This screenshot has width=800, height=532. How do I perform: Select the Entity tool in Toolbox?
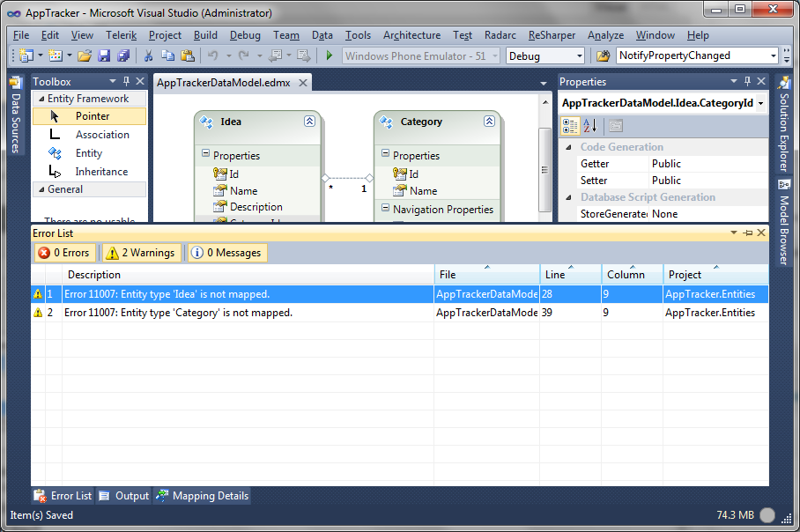(x=89, y=153)
